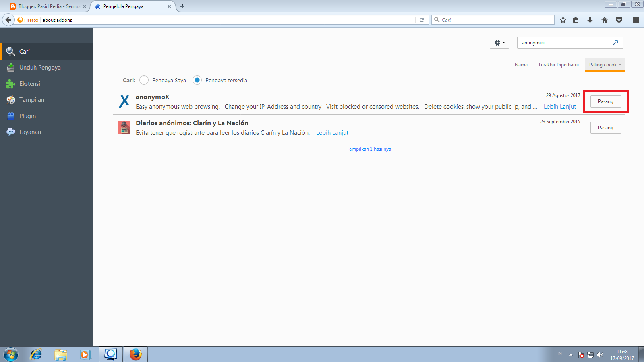Click the Firefox identity icon in address bar
This screenshot has width=644, height=362.
click(x=28, y=20)
